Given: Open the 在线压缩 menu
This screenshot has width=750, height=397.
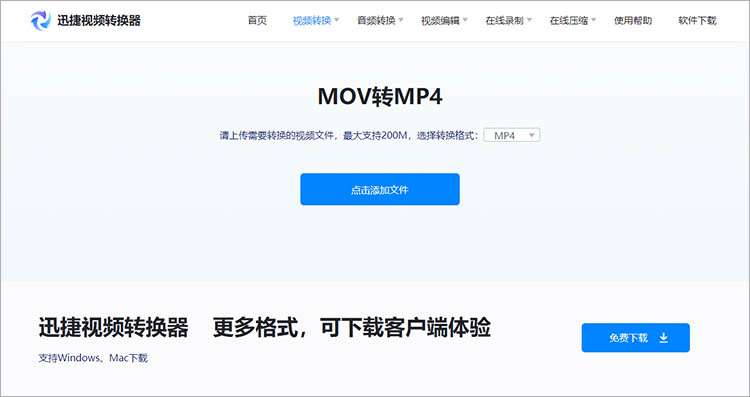Looking at the screenshot, I should click(569, 21).
